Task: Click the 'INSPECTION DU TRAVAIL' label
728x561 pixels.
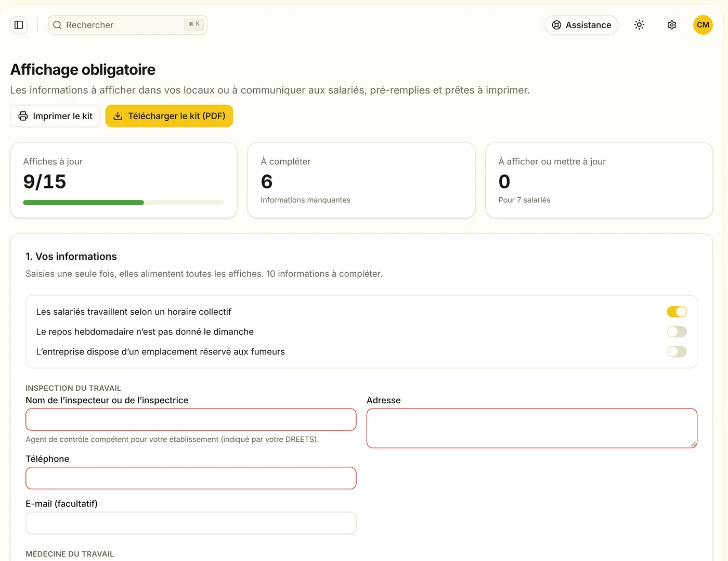Action: [x=73, y=388]
